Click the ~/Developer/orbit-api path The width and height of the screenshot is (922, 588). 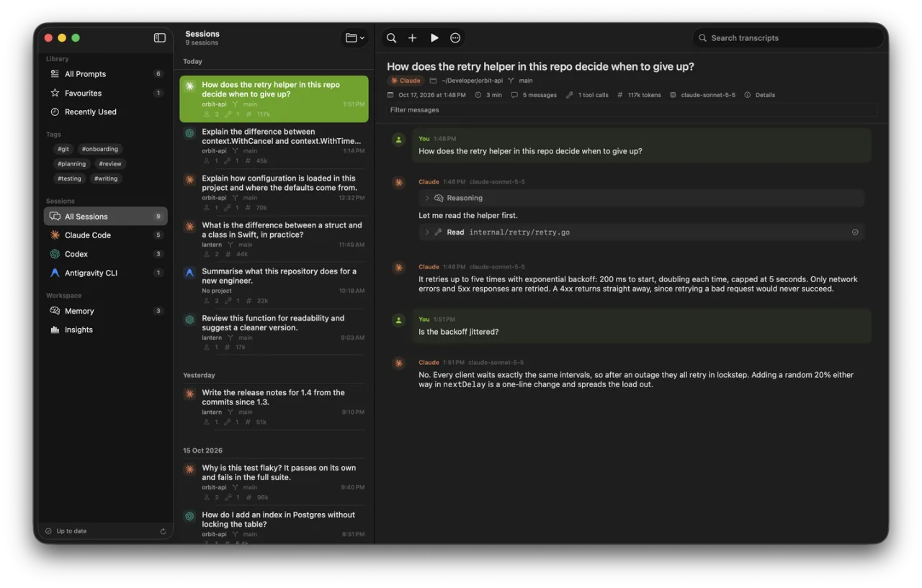472,81
